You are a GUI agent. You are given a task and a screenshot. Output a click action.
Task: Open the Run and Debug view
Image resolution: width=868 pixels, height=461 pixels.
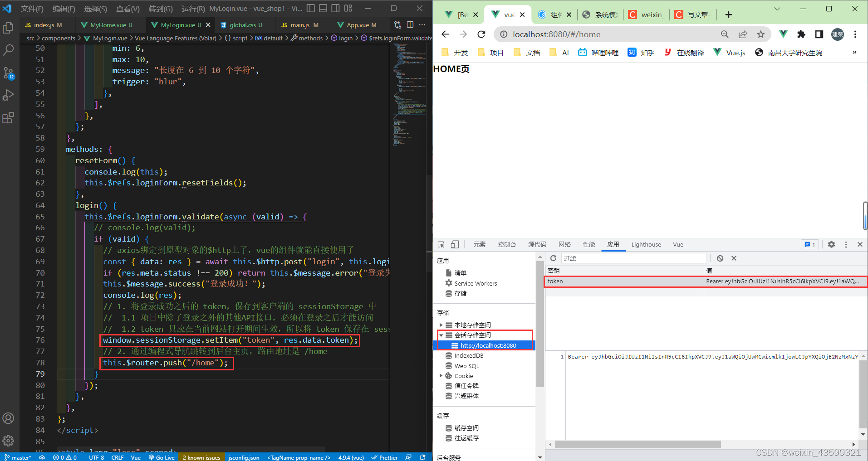8,95
